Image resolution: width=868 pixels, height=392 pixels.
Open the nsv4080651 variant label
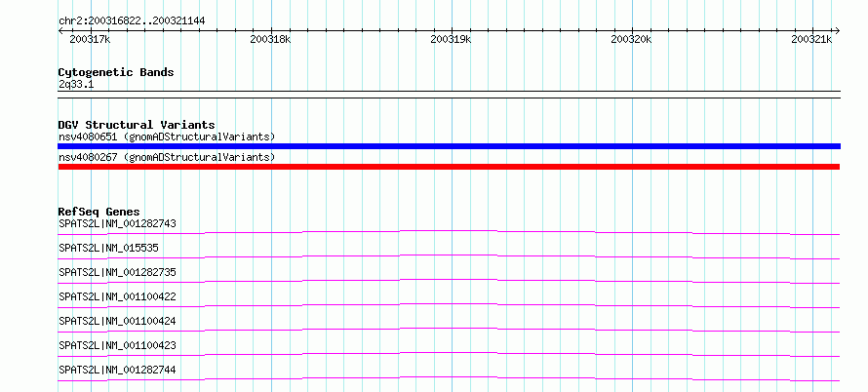pos(167,137)
